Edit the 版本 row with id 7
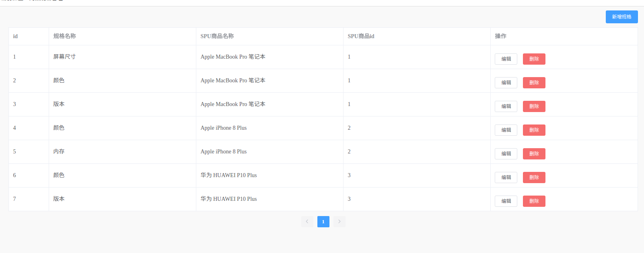 pyautogui.click(x=506, y=201)
